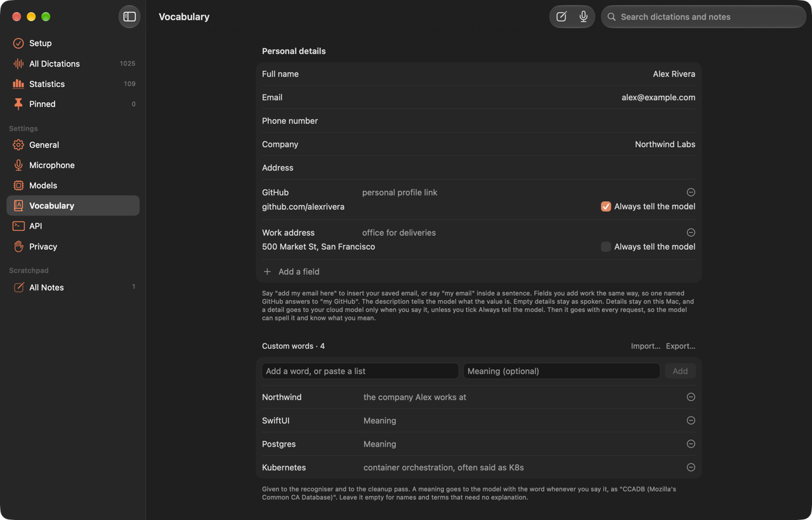Edit the Postgres Meaning placeholder
The image size is (812, 520).
379,444
